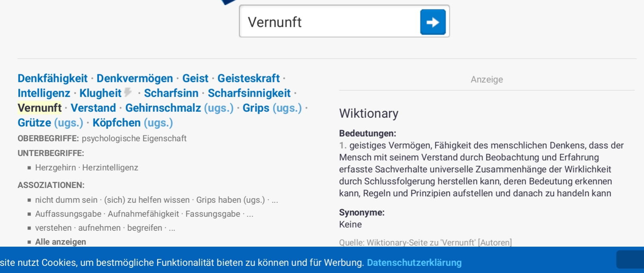Open the Gehirnschmalz colloquial synonym
Viewport: 644px width, 273px height.
(x=163, y=108)
